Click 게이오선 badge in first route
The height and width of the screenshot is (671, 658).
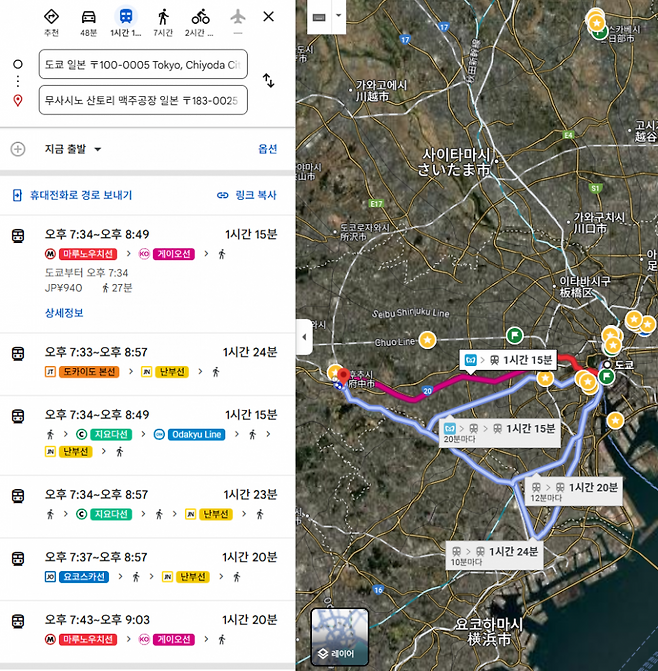click(174, 254)
